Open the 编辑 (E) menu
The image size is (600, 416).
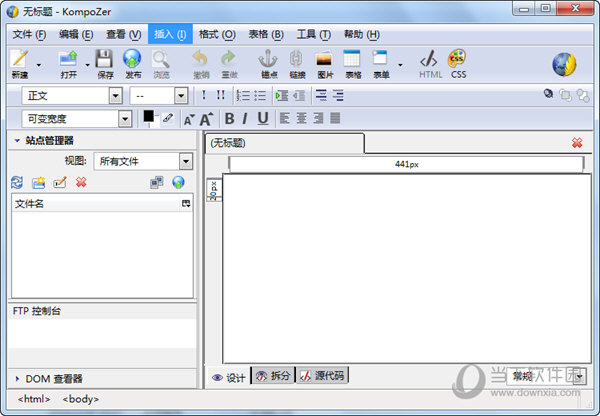(76, 34)
